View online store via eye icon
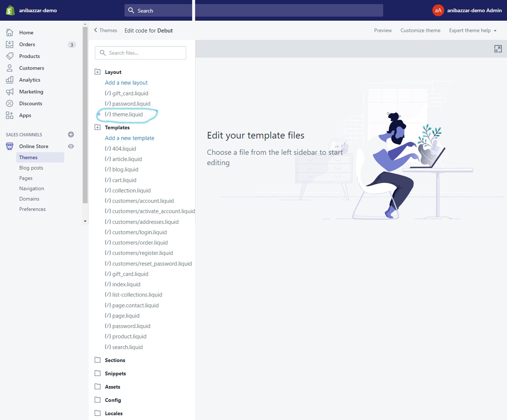507x420 pixels. coord(71,146)
